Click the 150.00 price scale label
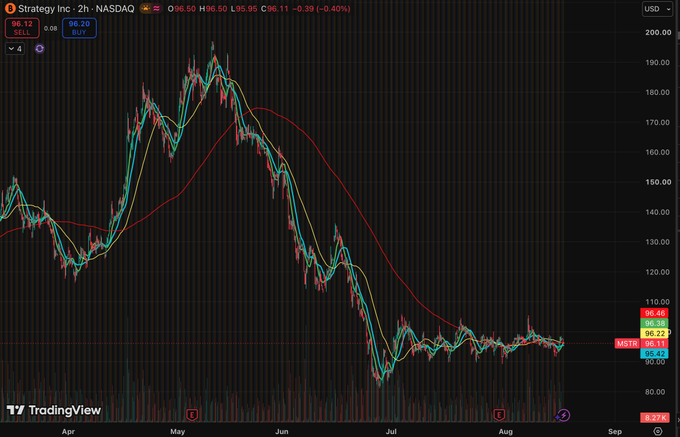Viewport: 680px width, 437px height. [659, 182]
